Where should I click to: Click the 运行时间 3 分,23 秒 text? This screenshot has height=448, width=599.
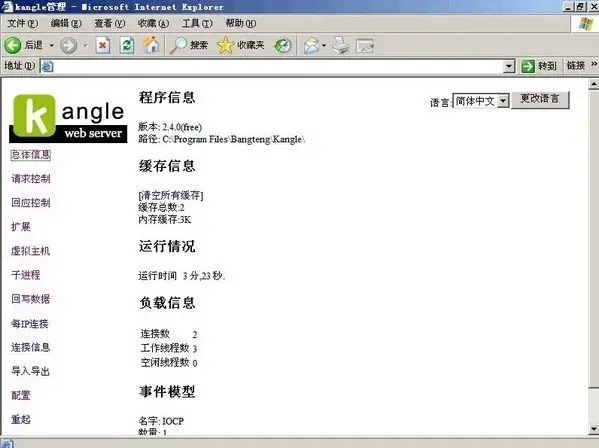(181, 276)
